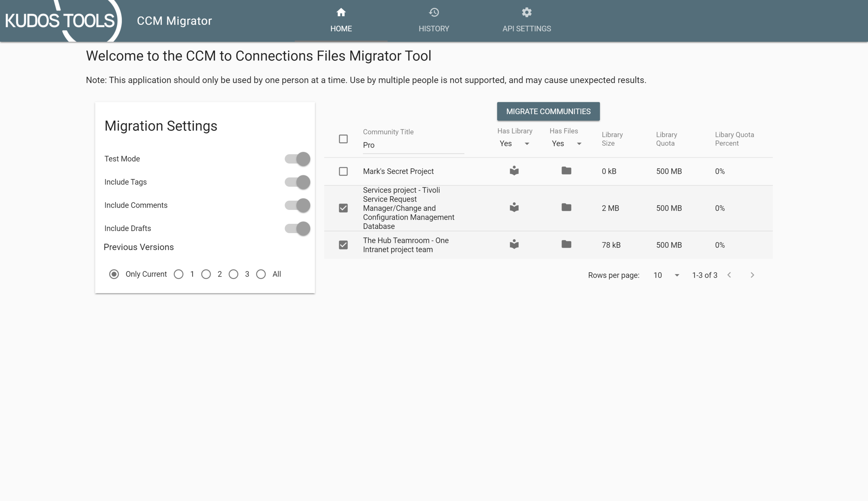Disable the Test Mode toggle
Image resolution: width=868 pixels, height=501 pixels.
pyautogui.click(x=297, y=159)
